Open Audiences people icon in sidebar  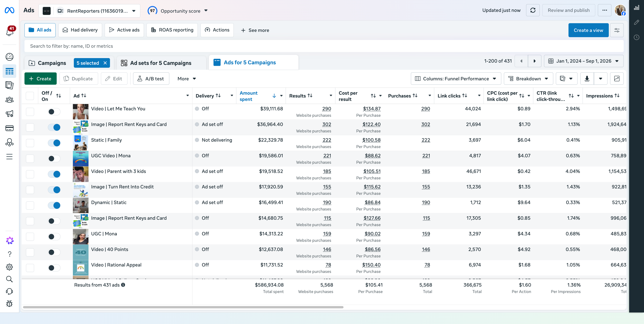pos(9,100)
